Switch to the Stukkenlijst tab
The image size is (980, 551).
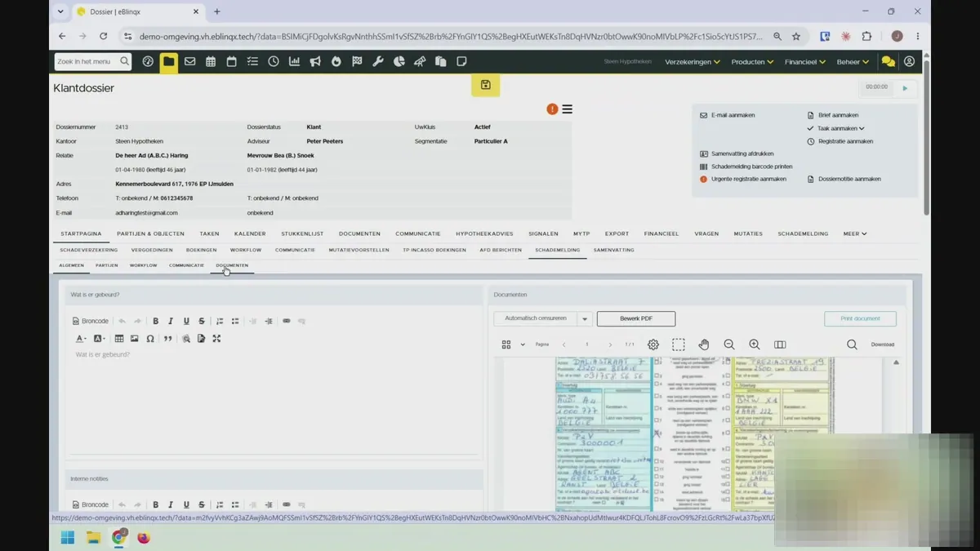pos(302,233)
